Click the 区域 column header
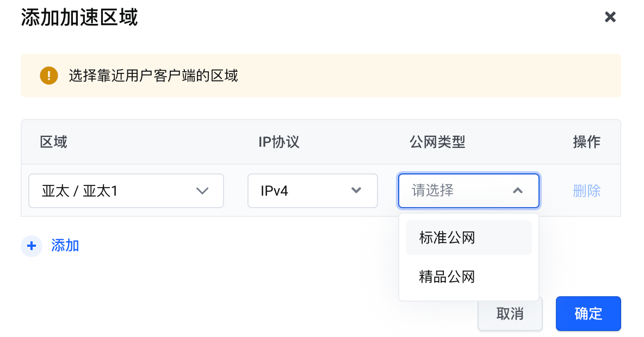Image resolution: width=644 pixels, height=337 pixels. (x=54, y=142)
